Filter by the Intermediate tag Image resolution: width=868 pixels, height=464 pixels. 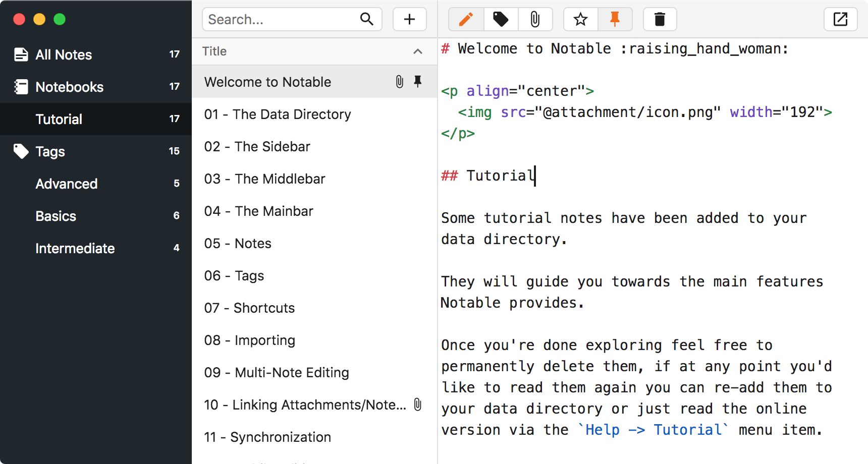[96, 248]
